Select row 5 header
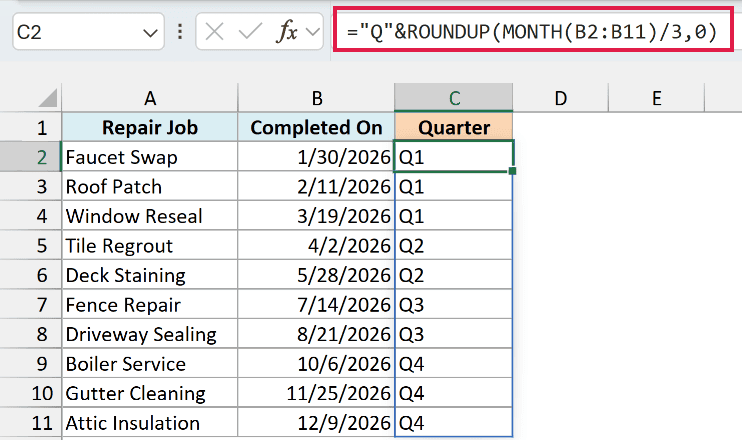The width and height of the screenshot is (742, 440). click(x=31, y=245)
